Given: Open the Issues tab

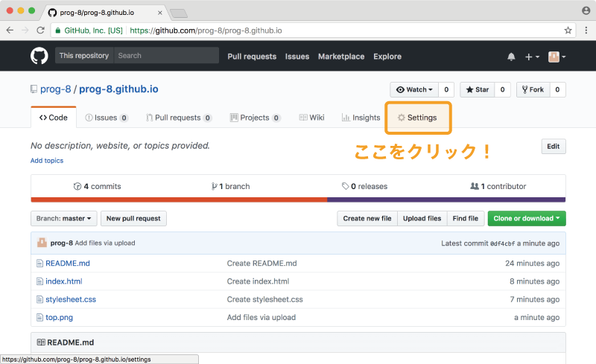Looking at the screenshot, I should [107, 118].
